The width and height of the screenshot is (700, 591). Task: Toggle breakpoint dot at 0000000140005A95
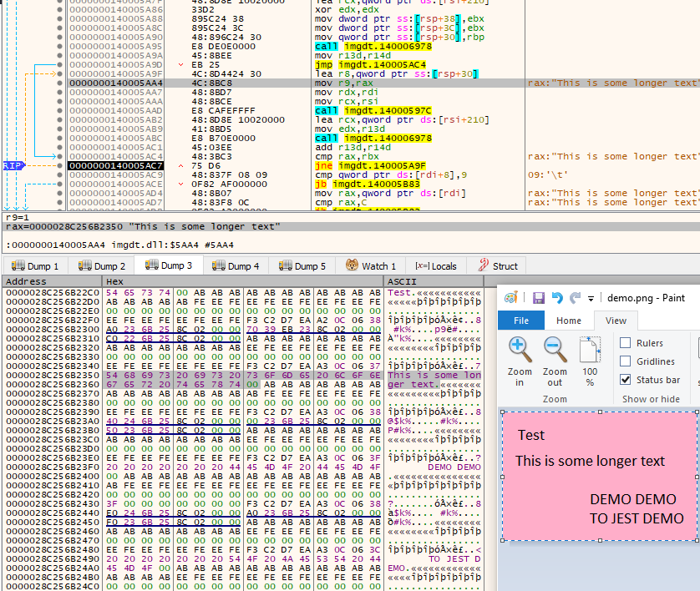(60, 47)
